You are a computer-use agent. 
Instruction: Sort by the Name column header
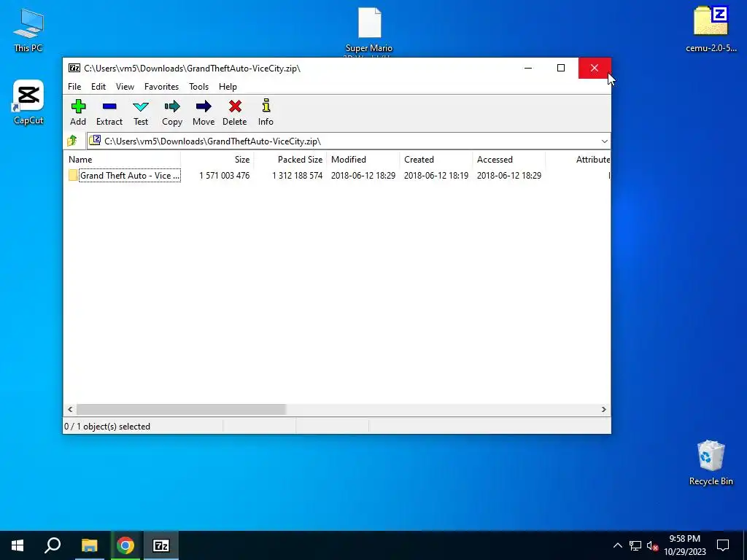pyautogui.click(x=122, y=160)
